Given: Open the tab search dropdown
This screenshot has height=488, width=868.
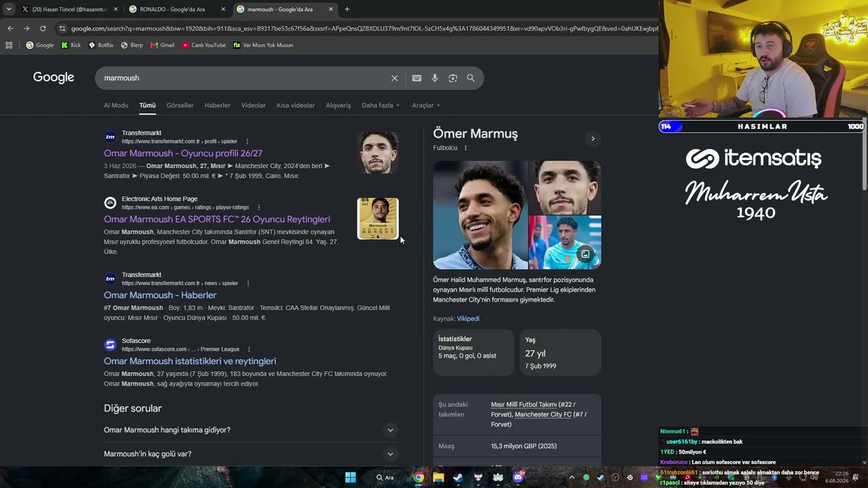Looking at the screenshot, I should tap(9, 9).
